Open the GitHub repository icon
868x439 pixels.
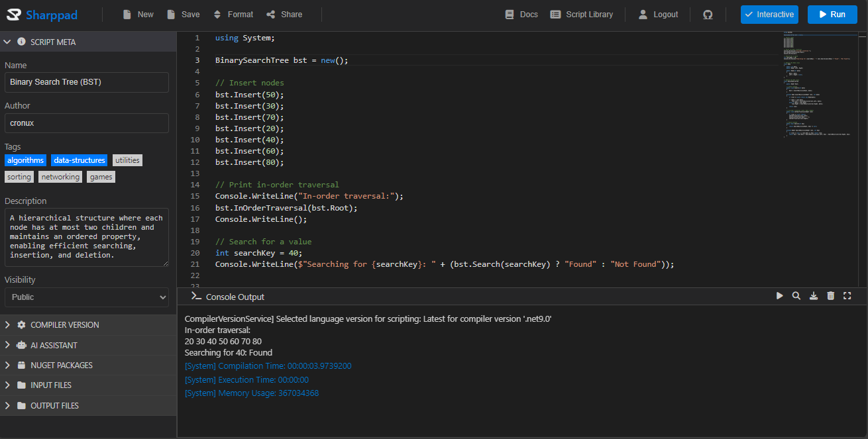(708, 14)
